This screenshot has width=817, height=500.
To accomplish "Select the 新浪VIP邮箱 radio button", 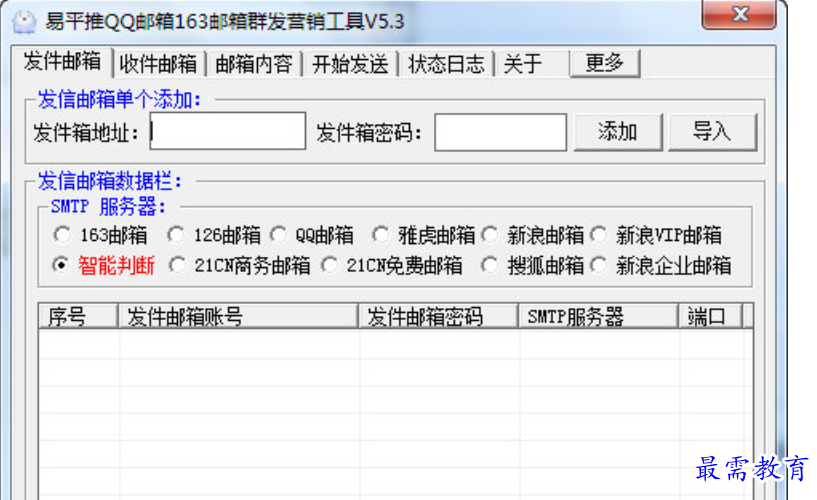I will point(599,234).
